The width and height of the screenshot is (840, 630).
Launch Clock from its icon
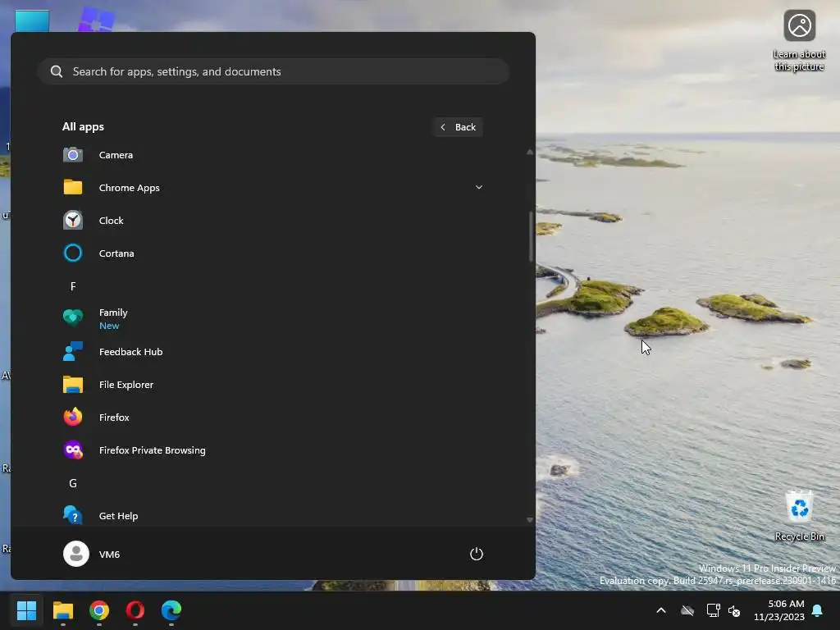[x=73, y=220]
